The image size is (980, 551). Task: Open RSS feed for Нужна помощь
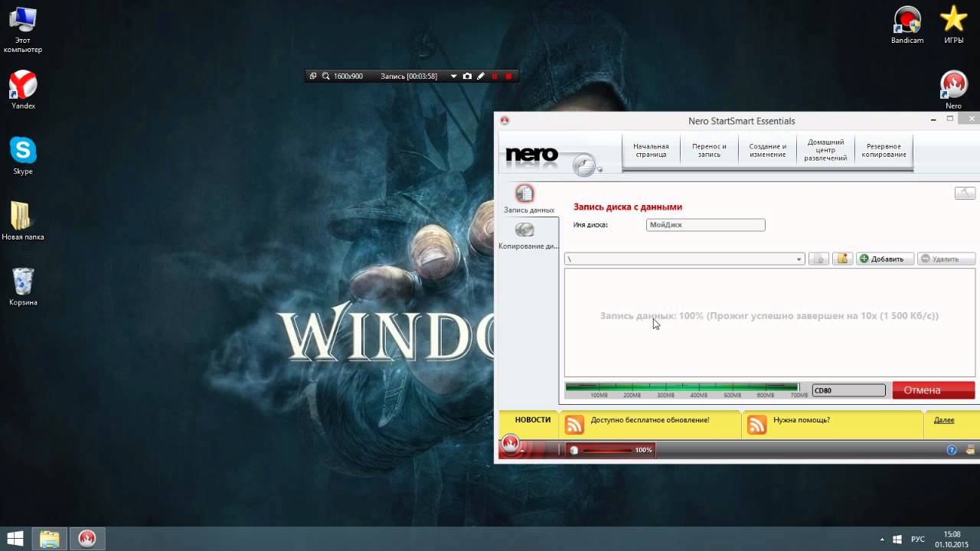point(757,425)
